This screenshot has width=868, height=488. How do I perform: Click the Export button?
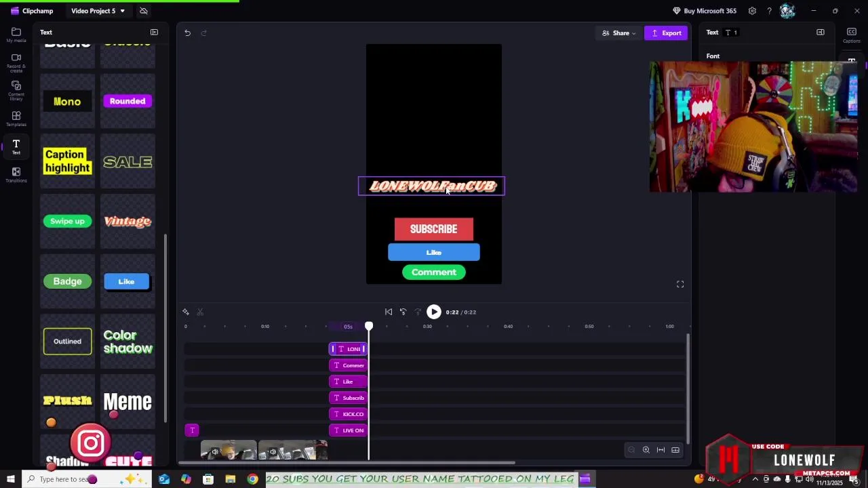[666, 33]
